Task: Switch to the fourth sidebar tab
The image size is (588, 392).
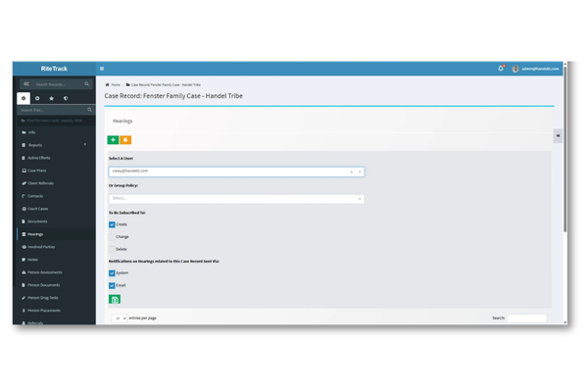Action: [66, 98]
